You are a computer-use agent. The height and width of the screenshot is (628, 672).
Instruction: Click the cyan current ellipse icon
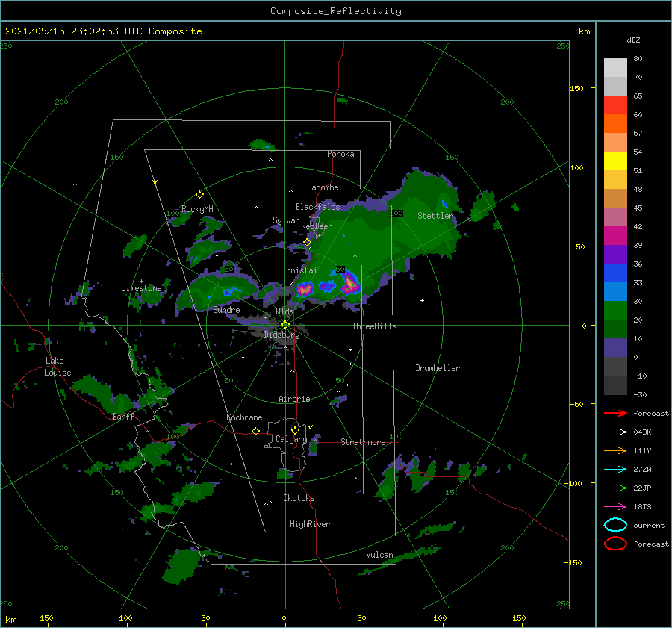(615, 525)
